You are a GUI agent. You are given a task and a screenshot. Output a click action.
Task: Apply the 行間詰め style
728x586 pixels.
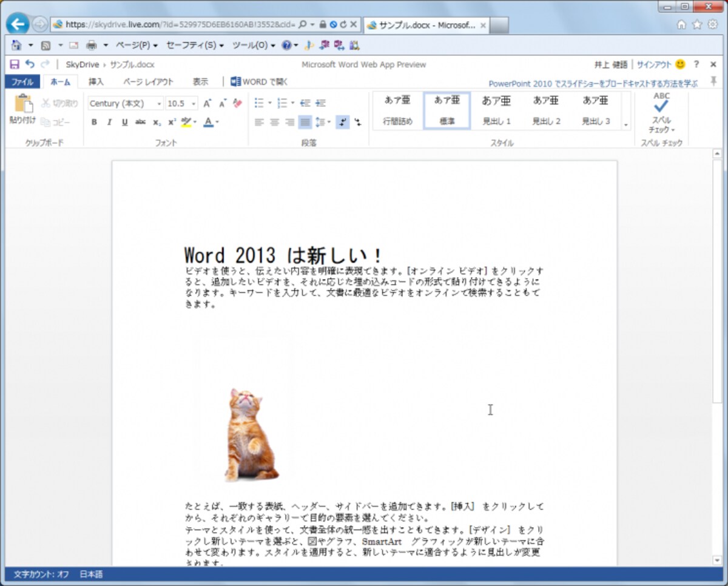point(397,110)
